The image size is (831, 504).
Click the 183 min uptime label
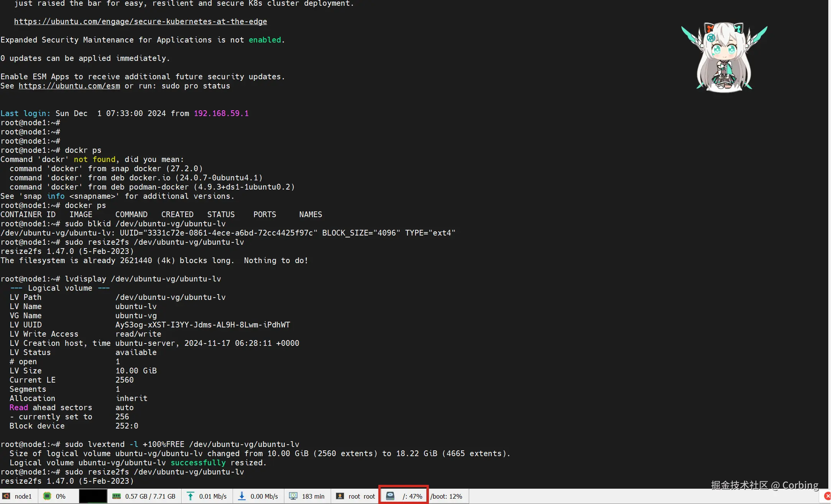pyautogui.click(x=313, y=496)
